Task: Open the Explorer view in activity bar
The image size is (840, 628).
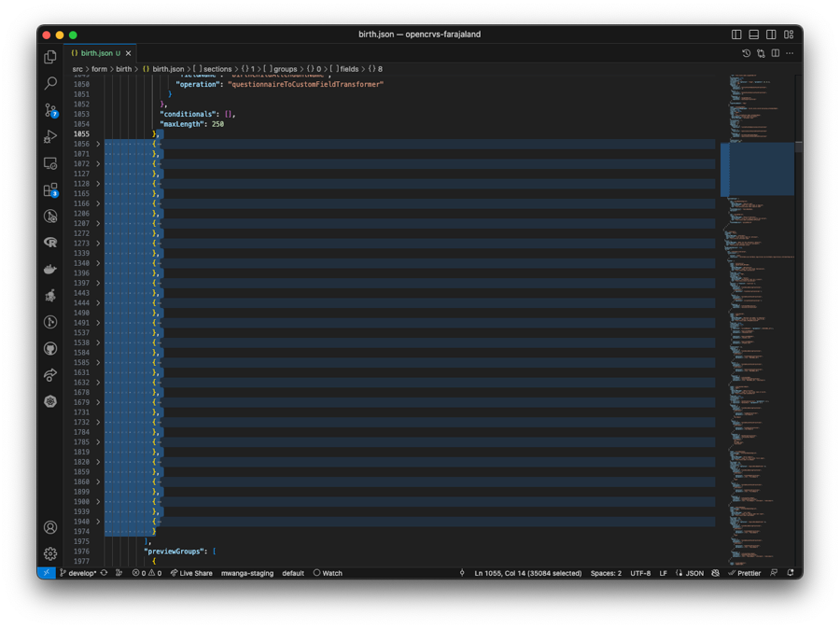Action: [50, 57]
